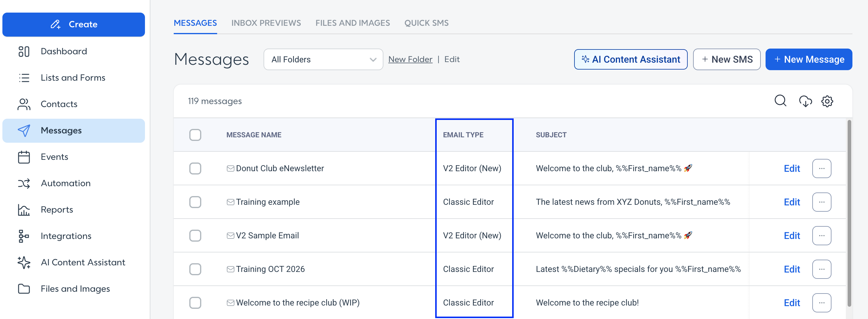Expand the All Folders dropdown

pos(323,60)
